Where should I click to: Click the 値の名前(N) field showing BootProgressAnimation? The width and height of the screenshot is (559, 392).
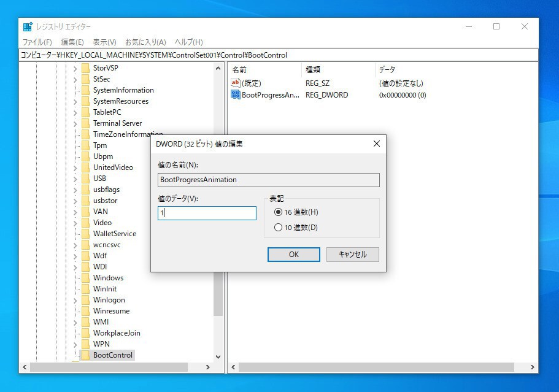268,180
